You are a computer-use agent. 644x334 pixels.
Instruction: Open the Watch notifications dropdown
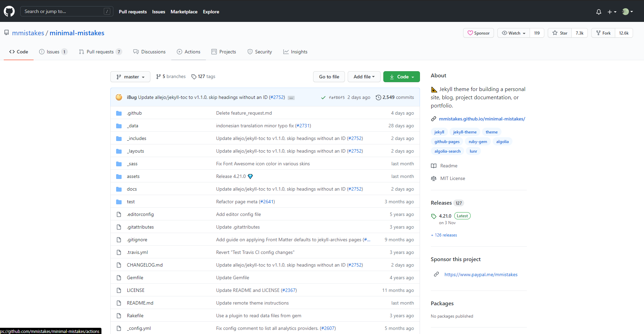coord(513,33)
